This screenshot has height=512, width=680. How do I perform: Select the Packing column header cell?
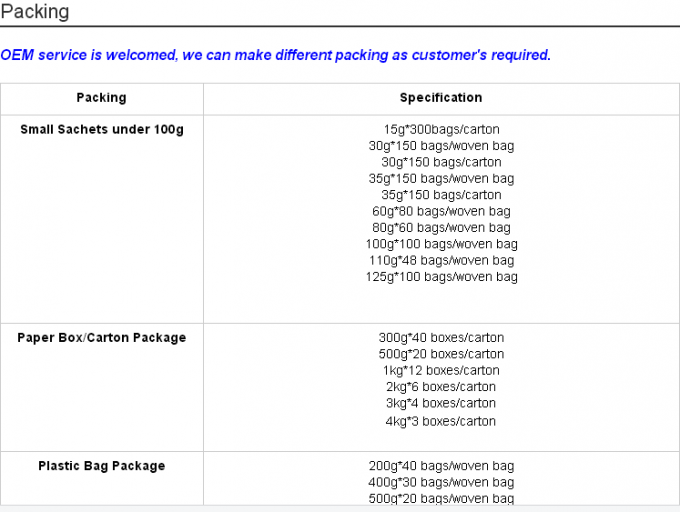click(x=101, y=98)
